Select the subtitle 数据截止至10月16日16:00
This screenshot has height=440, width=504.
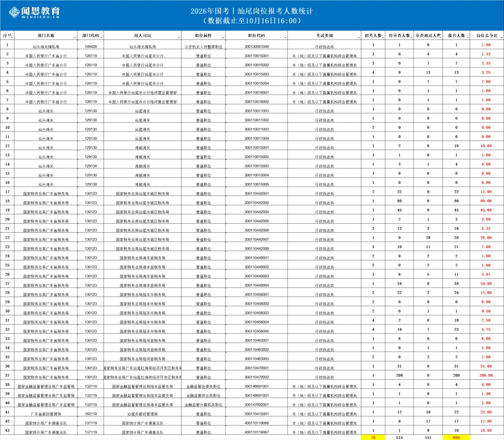tap(252, 21)
